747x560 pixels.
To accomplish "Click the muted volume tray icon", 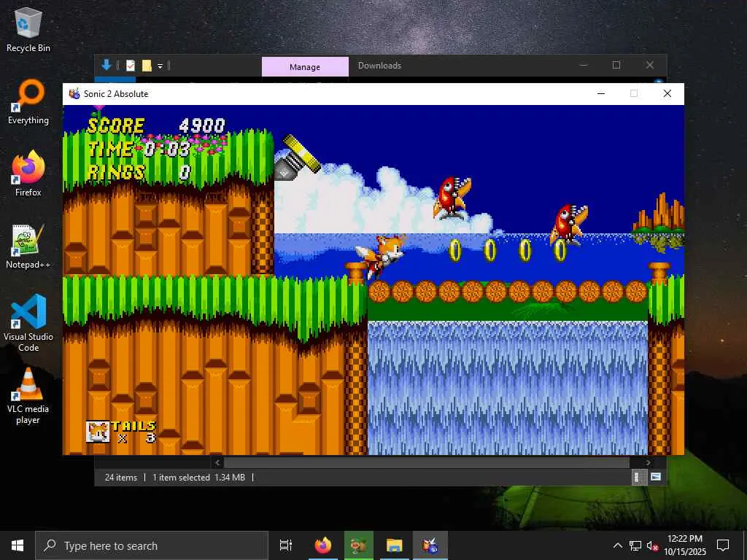I will coord(652,546).
